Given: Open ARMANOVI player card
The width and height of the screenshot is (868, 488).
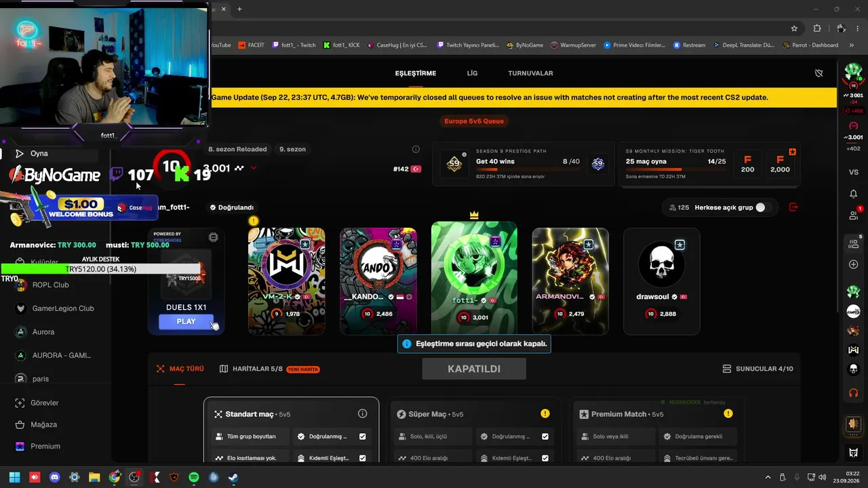Looking at the screenshot, I should 570,281.
